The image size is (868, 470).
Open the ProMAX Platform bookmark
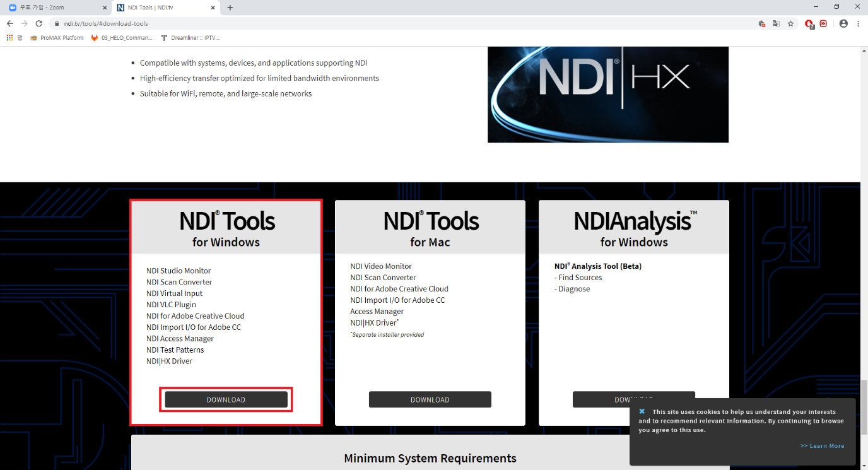pos(57,38)
